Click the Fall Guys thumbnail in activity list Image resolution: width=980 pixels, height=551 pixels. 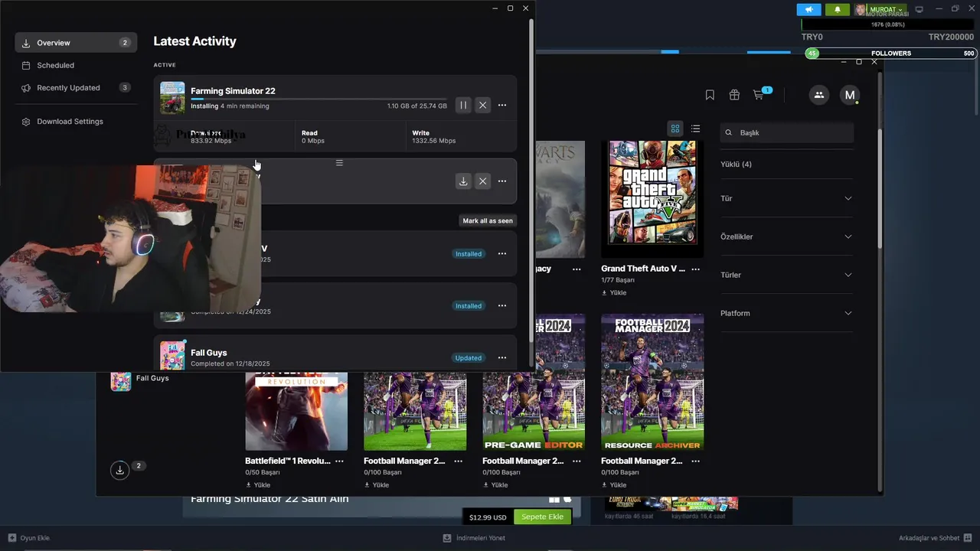point(172,356)
